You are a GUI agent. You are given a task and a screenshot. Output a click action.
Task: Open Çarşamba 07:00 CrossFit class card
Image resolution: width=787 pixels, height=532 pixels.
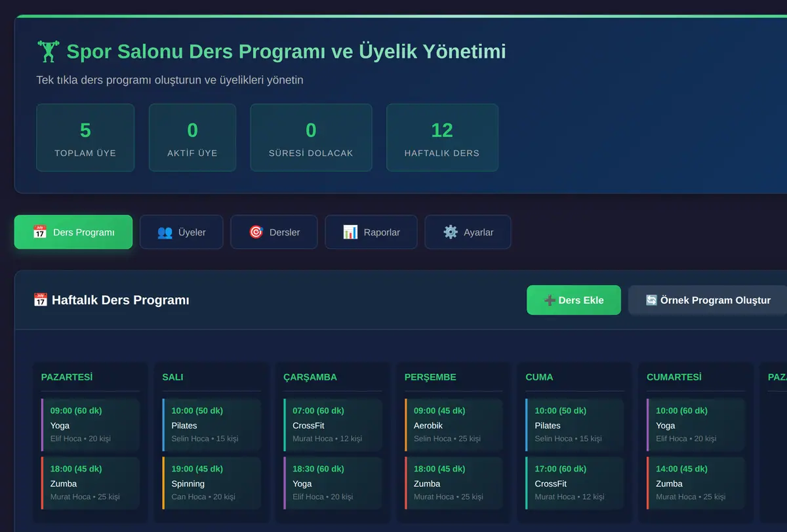(x=333, y=424)
